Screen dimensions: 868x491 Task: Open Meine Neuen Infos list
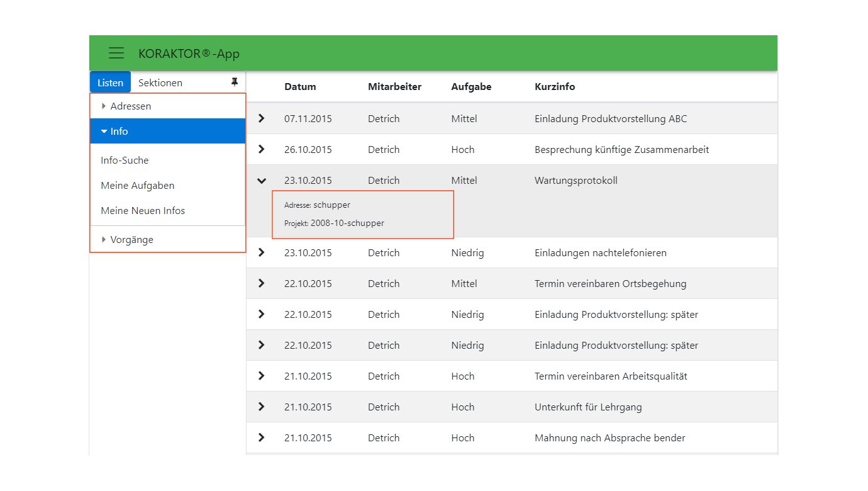(x=143, y=211)
